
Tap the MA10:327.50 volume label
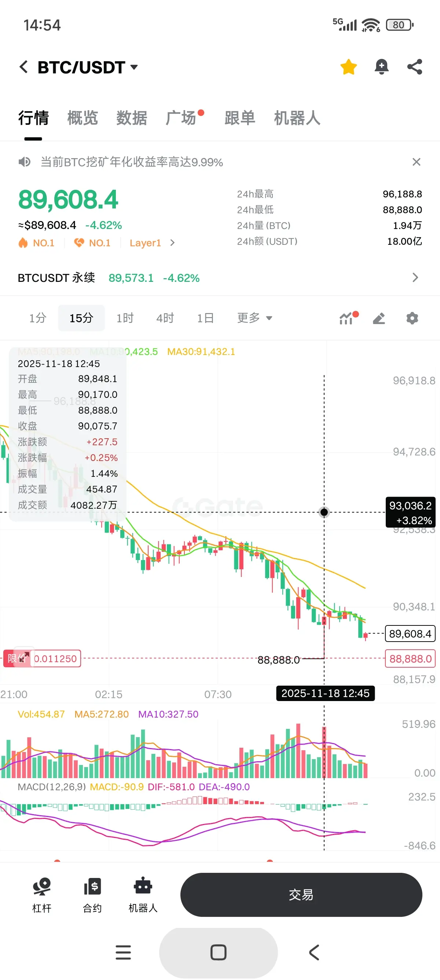tap(168, 714)
